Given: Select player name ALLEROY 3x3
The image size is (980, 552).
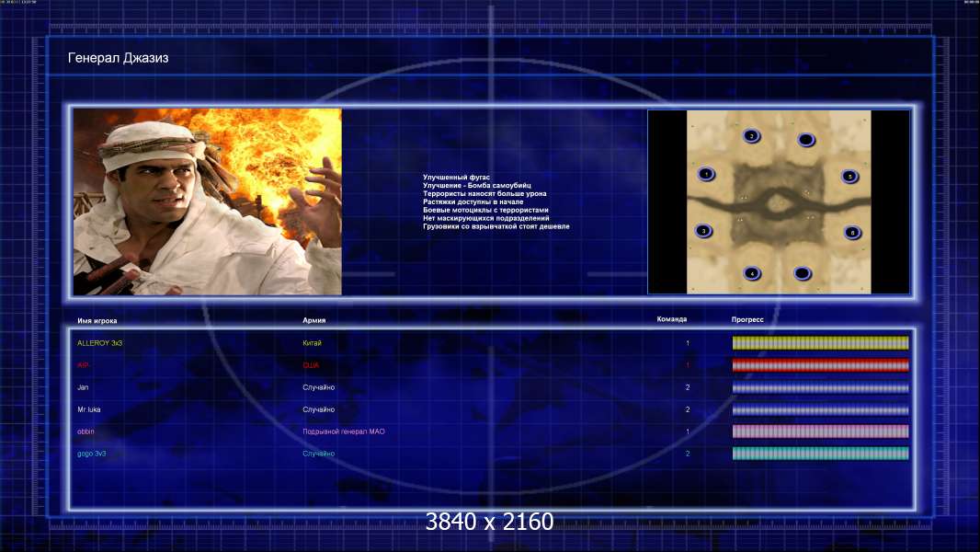Looking at the screenshot, I should coord(100,343).
